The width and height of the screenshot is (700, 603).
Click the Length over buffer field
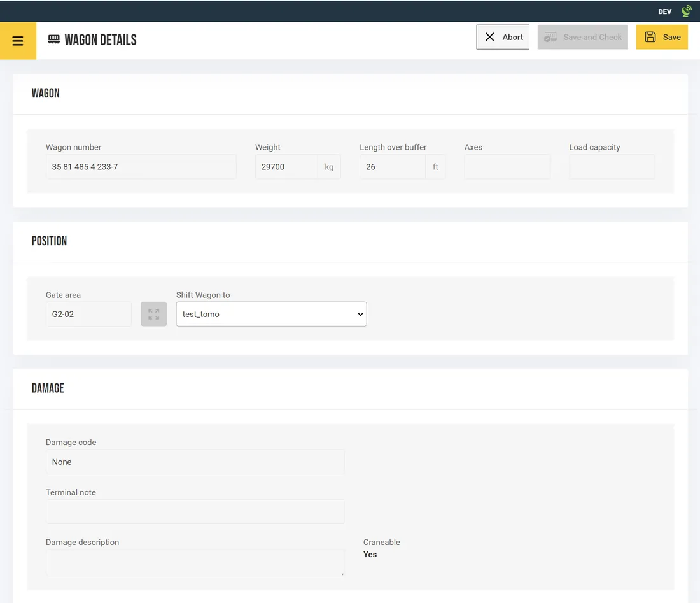tap(393, 167)
